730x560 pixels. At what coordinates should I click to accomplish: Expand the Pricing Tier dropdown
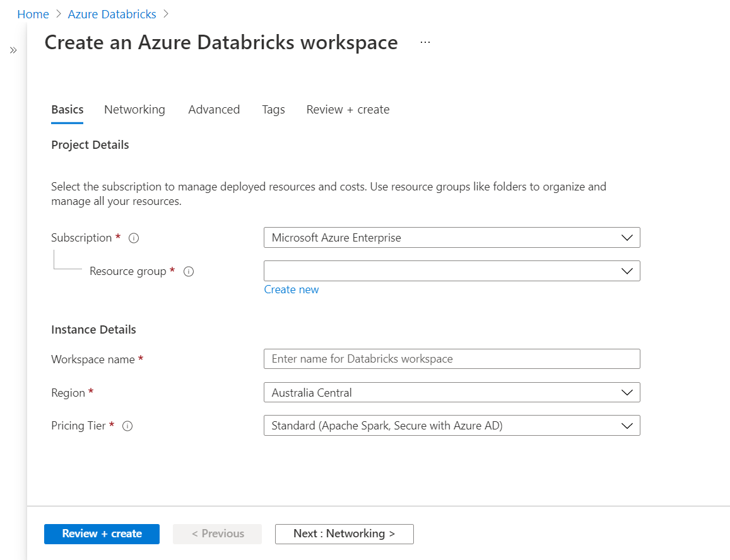452,426
